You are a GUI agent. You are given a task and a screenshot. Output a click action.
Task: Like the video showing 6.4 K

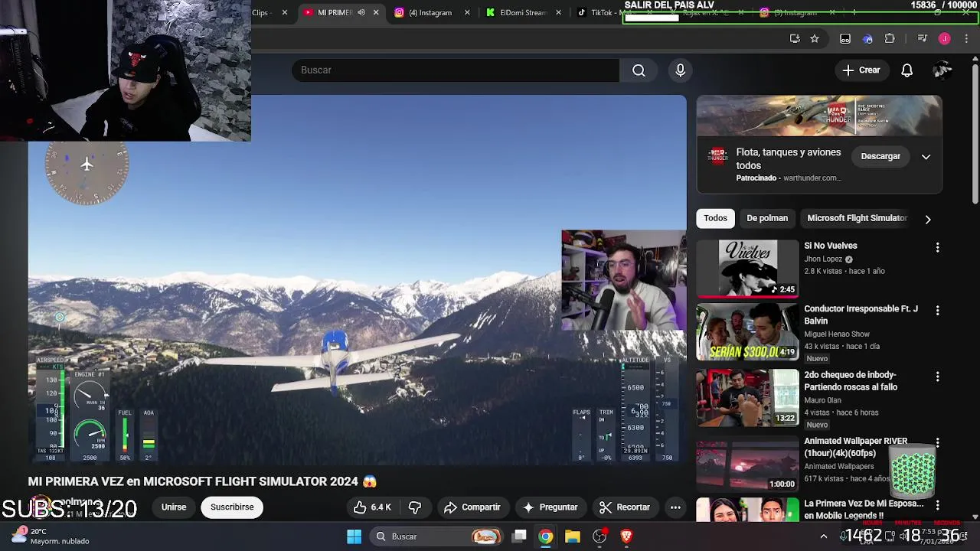click(x=372, y=507)
